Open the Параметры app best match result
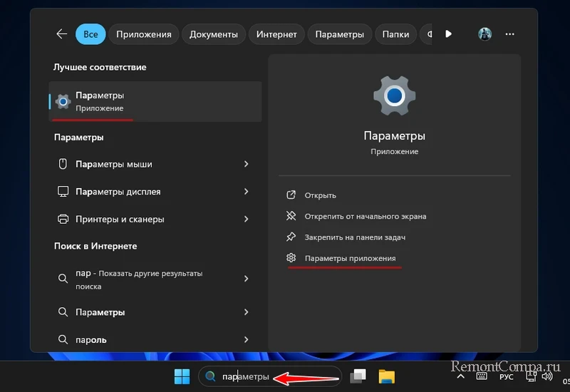This screenshot has height=392, width=570. 155,101
